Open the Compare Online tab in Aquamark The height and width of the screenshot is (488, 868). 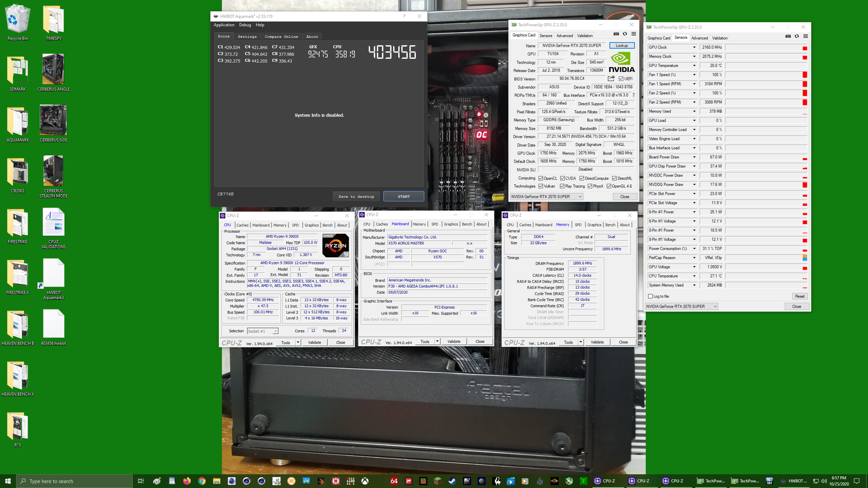point(281,37)
